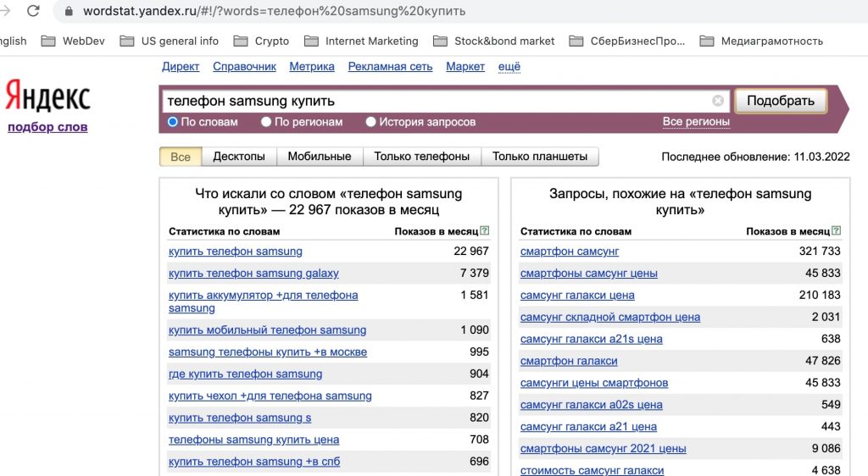Open the Рекламная сеть link

390,66
